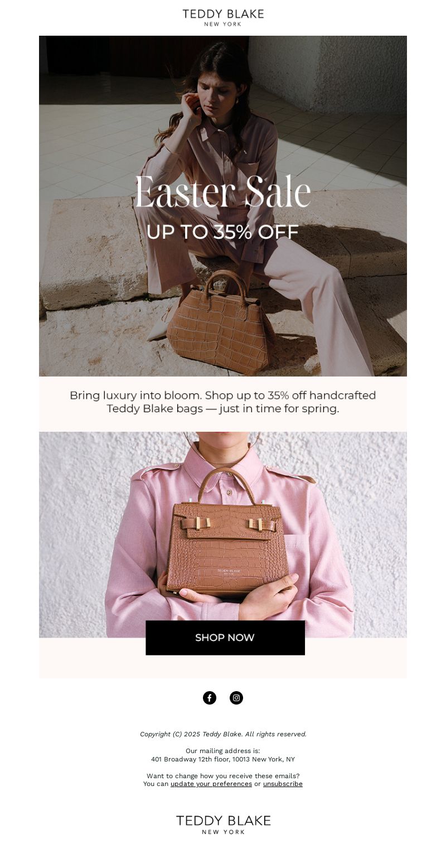This screenshot has height=868, width=446.
Task: Click the brown crocodile tote on the ground
Action: coord(219,322)
